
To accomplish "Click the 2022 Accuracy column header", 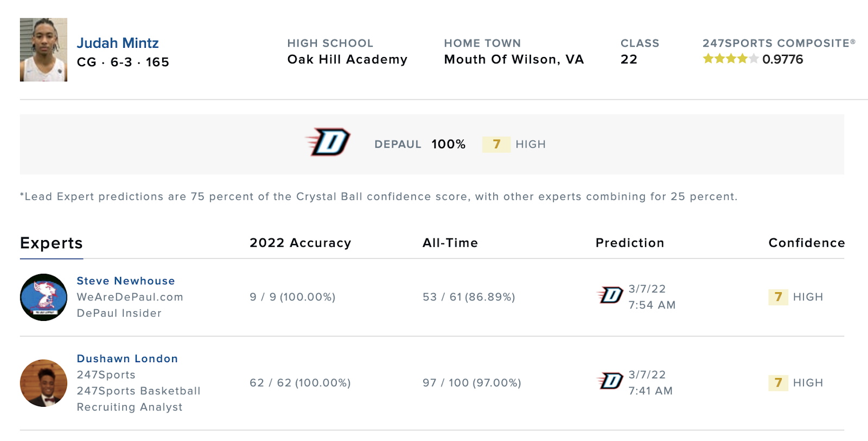I will click(x=301, y=243).
